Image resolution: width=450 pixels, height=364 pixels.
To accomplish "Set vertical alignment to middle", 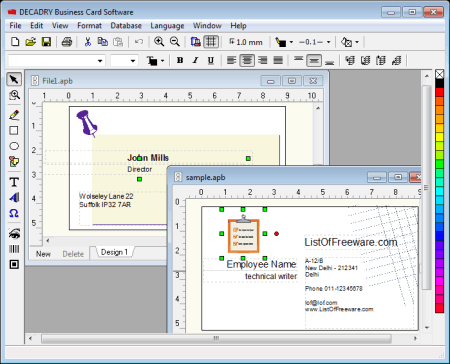I will click(x=314, y=60).
